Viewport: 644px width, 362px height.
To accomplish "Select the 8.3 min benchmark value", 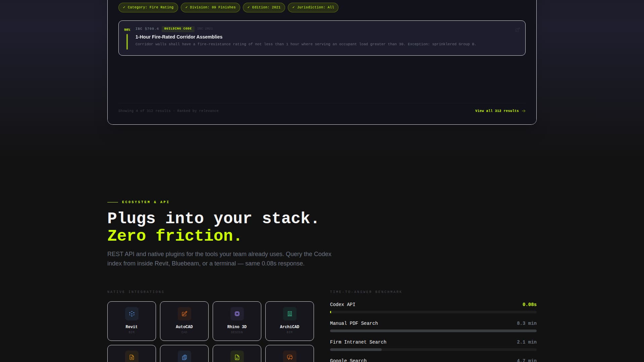I will 527,323.
